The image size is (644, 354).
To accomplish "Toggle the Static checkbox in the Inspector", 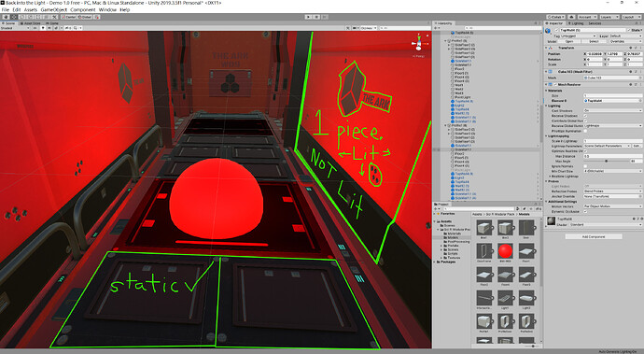I will (629, 30).
